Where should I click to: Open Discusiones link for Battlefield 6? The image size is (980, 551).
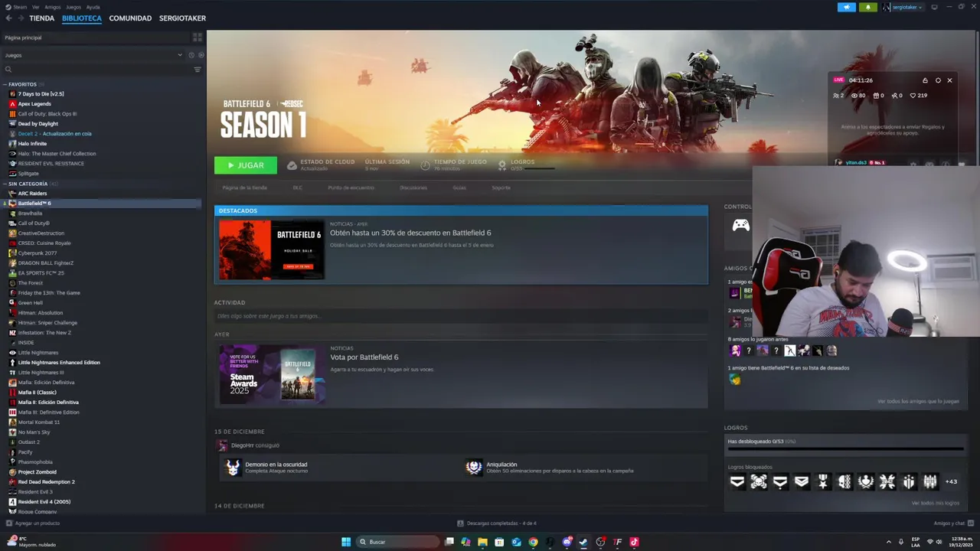(x=413, y=187)
